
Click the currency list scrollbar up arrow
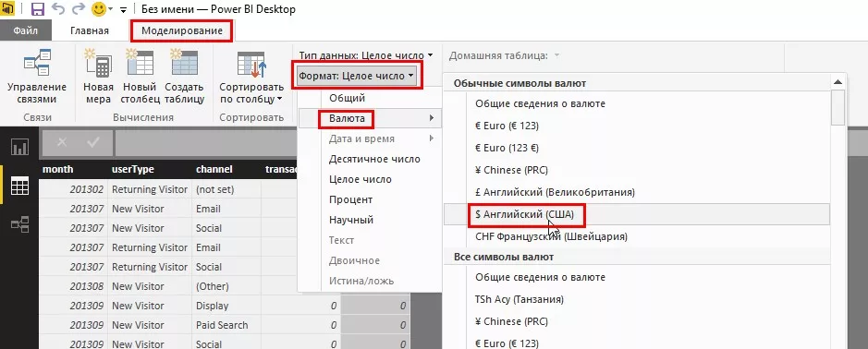[838, 82]
